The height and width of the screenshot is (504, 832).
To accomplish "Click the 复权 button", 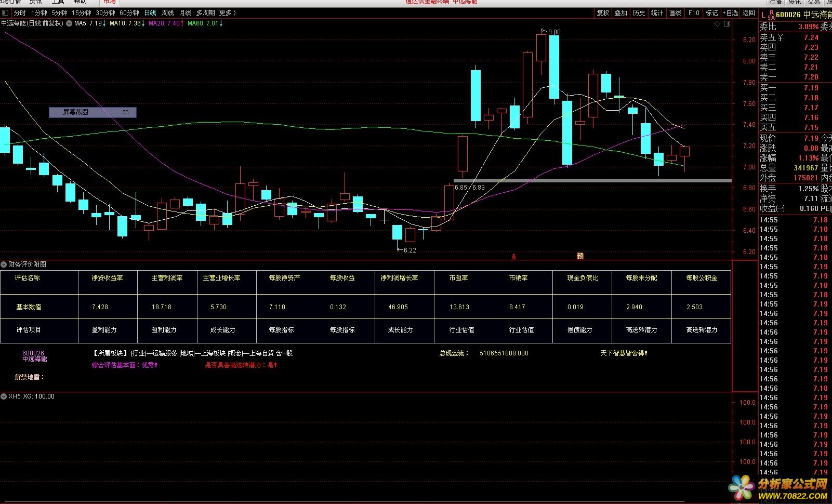I will (x=603, y=13).
